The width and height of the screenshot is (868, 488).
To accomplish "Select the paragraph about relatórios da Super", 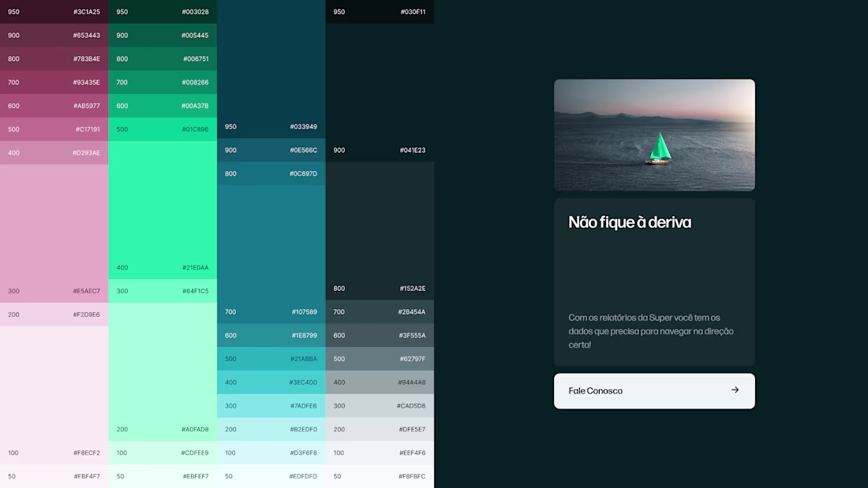I will pos(651,331).
